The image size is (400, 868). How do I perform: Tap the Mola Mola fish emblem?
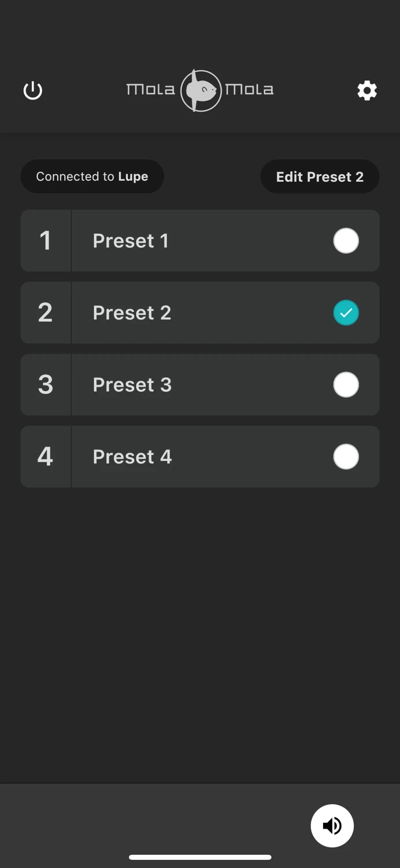[201, 91]
